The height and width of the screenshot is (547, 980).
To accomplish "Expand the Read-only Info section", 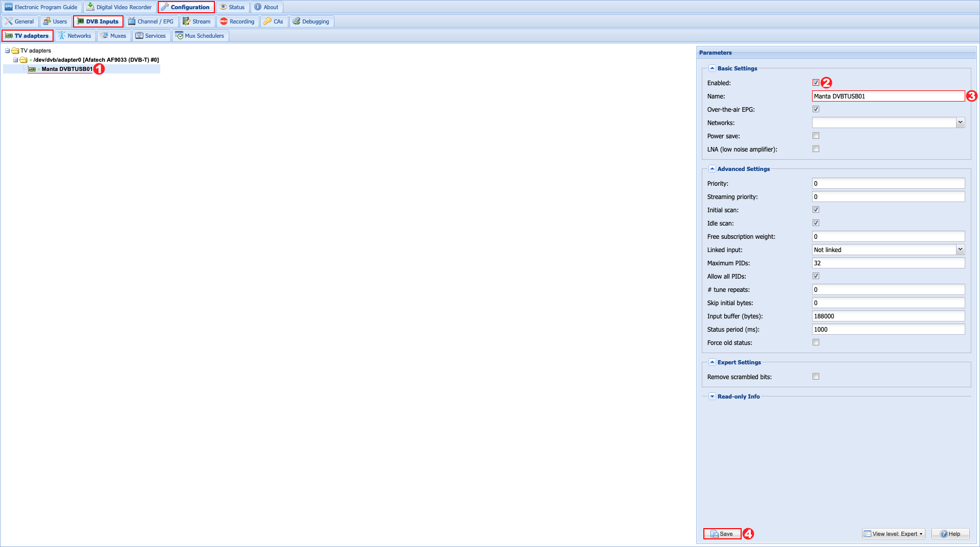I will (x=712, y=396).
